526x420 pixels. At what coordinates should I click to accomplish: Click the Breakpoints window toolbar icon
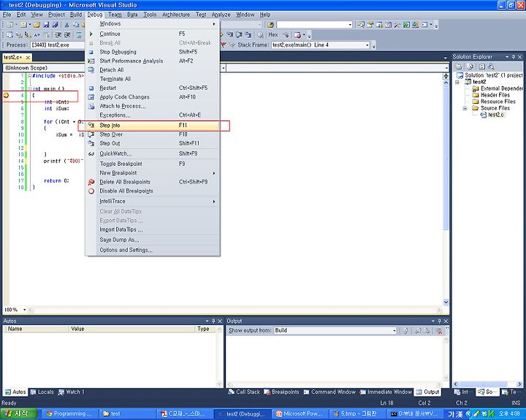tap(297, 34)
